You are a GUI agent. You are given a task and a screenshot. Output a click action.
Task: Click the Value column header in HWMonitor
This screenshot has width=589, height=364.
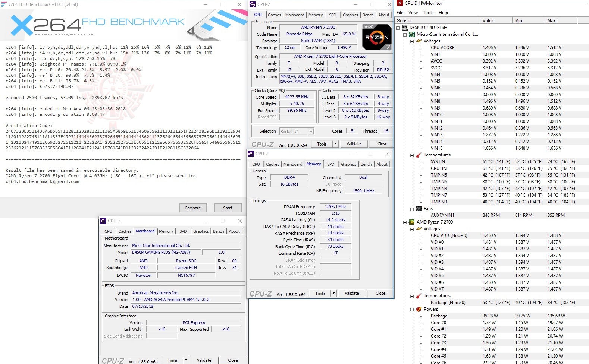point(496,21)
